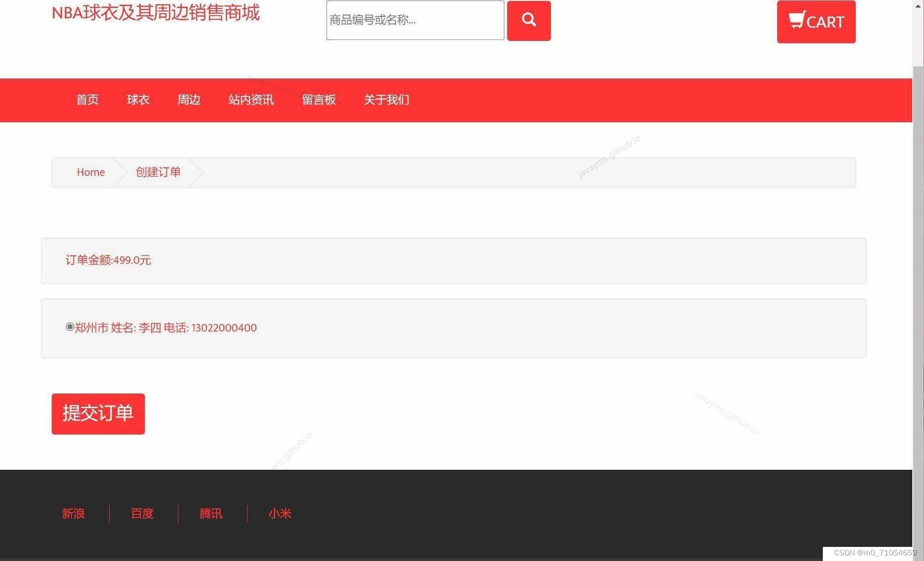Click the NBA球衣及其周边销售商城 site title
Image resolution: width=924 pixels, height=561 pixels.
[x=155, y=13]
